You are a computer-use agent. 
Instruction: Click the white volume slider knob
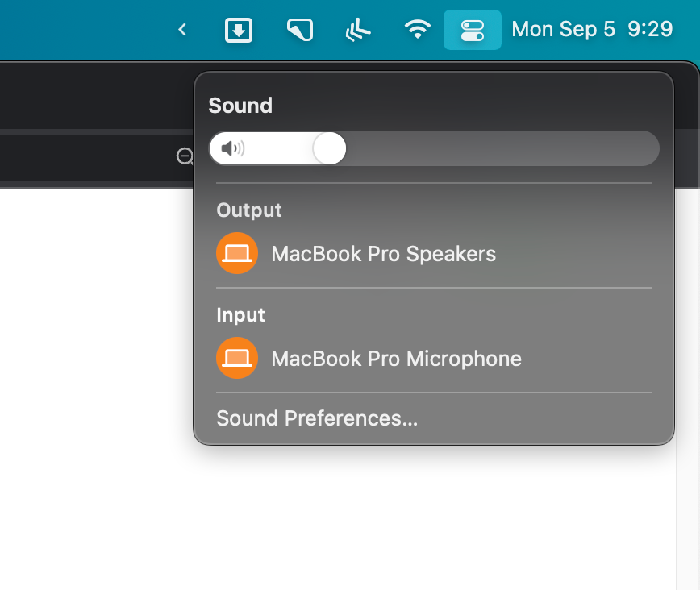[330, 148]
